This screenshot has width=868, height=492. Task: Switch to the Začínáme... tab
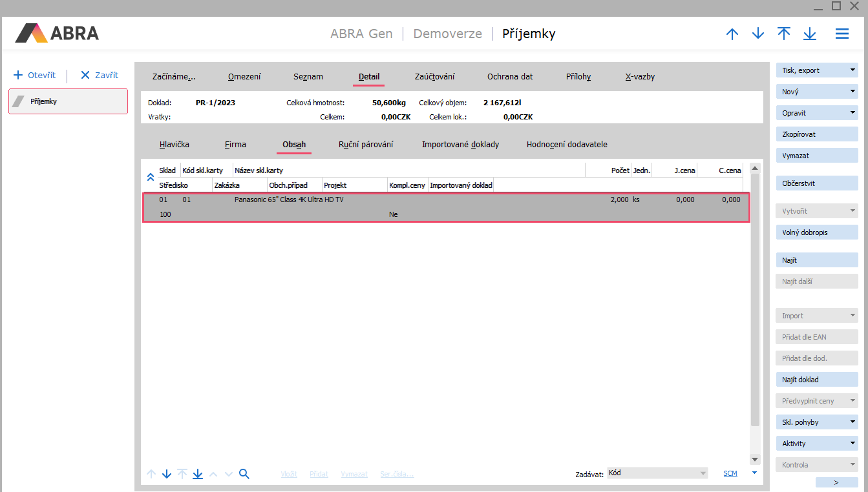[174, 76]
